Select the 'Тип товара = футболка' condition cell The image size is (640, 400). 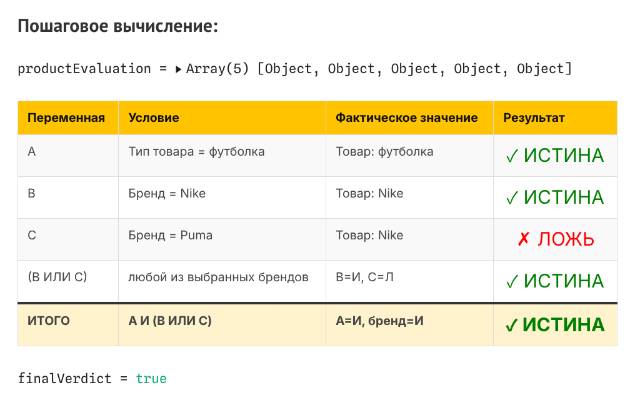click(x=197, y=152)
